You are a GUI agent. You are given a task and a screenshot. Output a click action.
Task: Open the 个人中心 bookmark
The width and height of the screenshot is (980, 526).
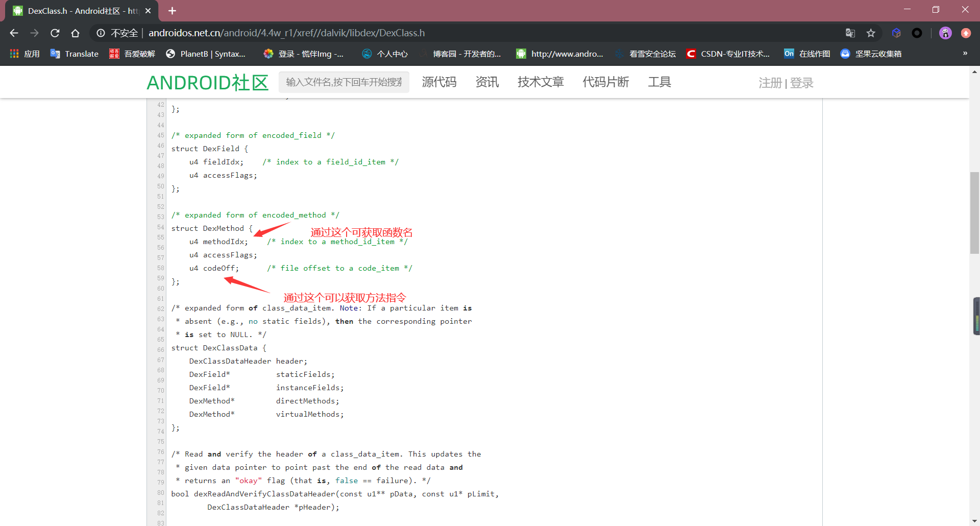click(x=384, y=54)
